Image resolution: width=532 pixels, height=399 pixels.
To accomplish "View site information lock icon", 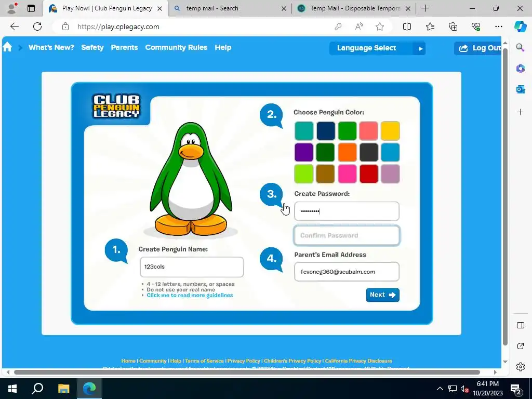I will point(65,26).
